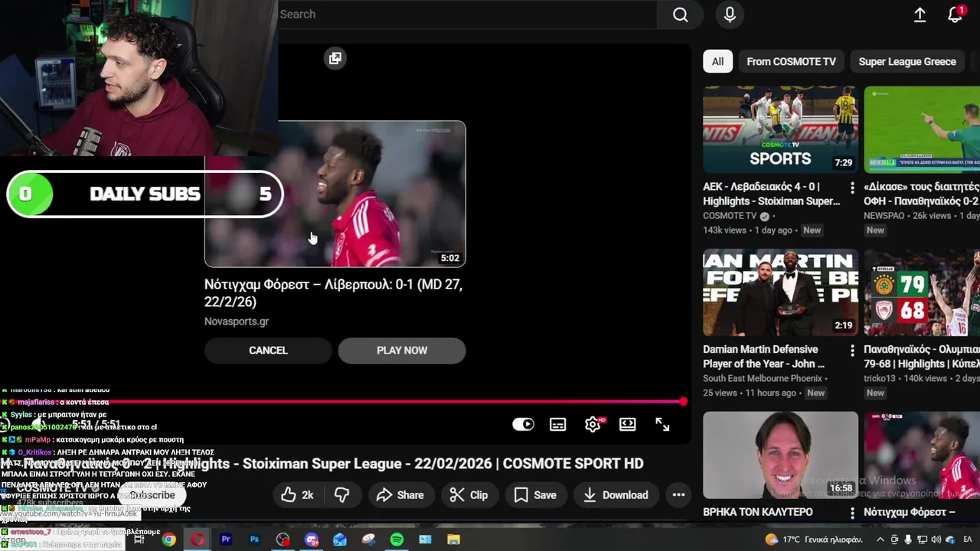Open volume control in tray
980x551 pixels.
click(936, 540)
